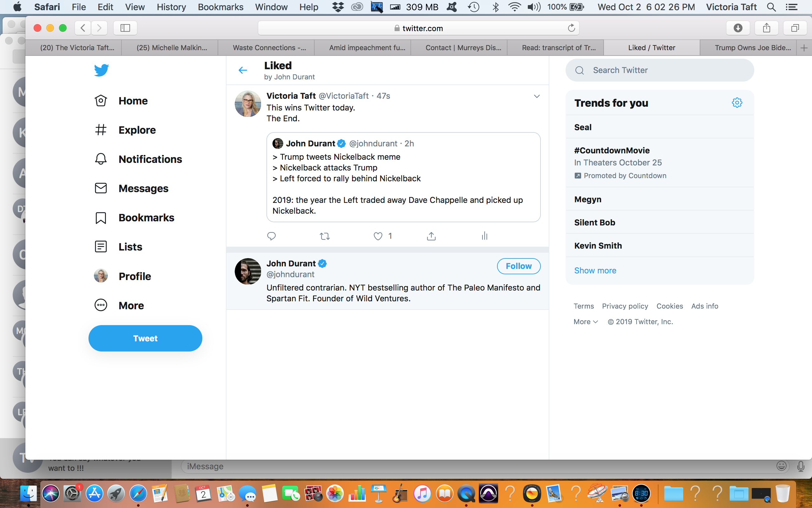This screenshot has width=812, height=508.
Task: Open Cookies footer link
Action: pyautogui.click(x=669, y=306)
